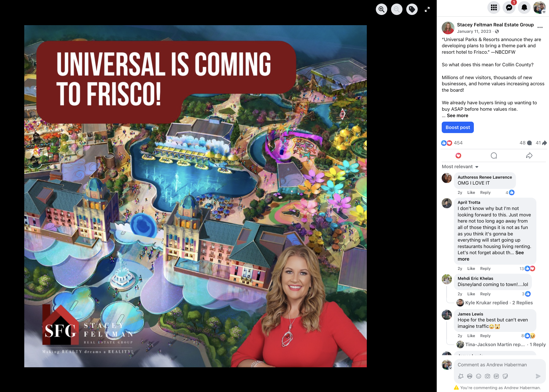Insert a GIF using the GIF icon
549x392 pixels.
pyautogui.click(x=496, y=376)
